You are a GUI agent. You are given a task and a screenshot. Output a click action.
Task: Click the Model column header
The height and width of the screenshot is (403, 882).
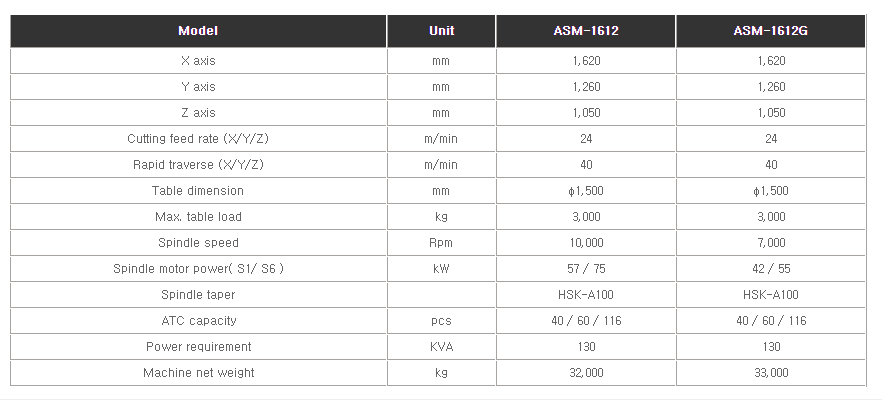tap(198, 31)
